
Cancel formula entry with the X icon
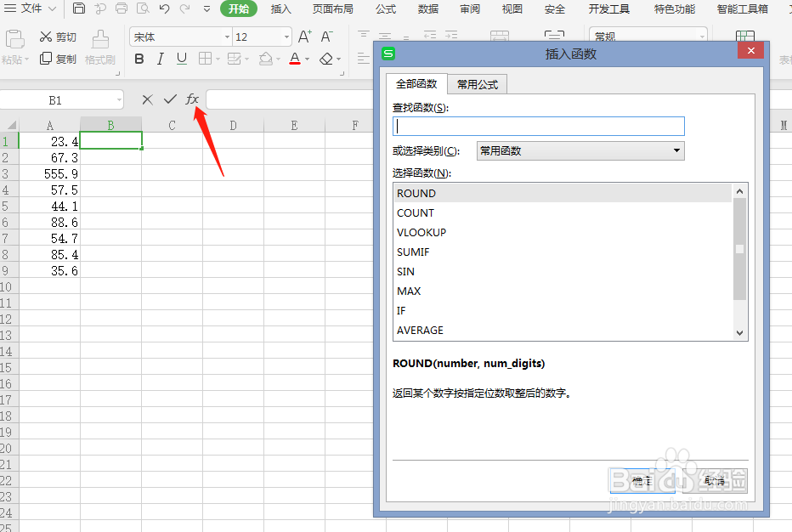(146, 99)
